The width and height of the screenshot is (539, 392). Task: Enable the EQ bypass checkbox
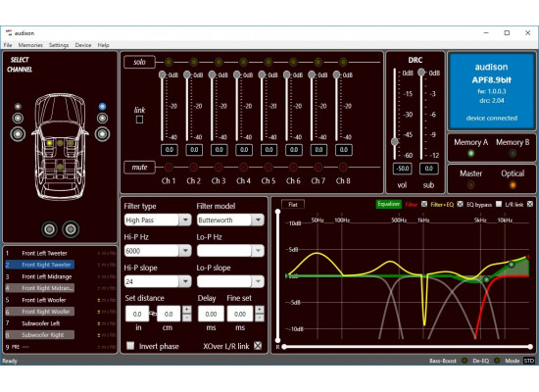(499, 204)
